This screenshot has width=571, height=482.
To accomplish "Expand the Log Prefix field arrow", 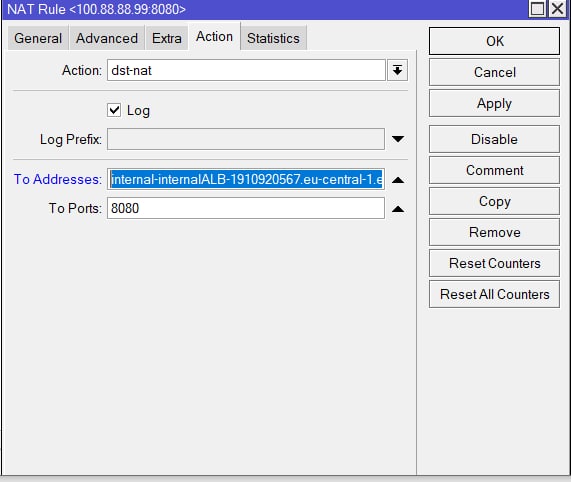I will click(x=398, y=139).
